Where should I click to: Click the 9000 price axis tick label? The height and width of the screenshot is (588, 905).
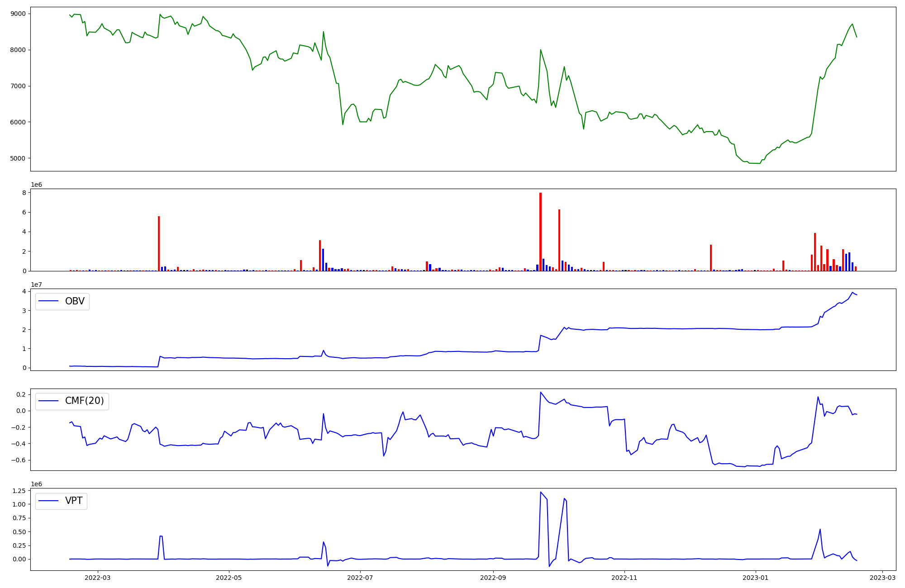[19, 14]
